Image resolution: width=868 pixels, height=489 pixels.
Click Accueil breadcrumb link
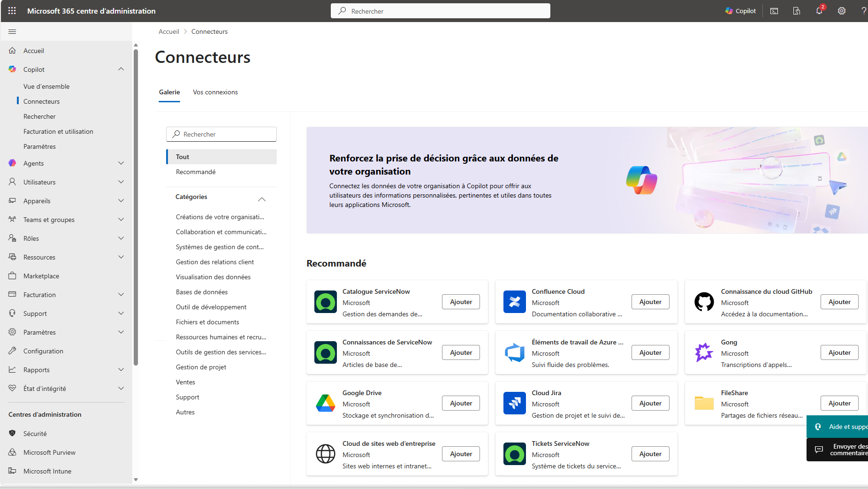[x=169, y=32]
